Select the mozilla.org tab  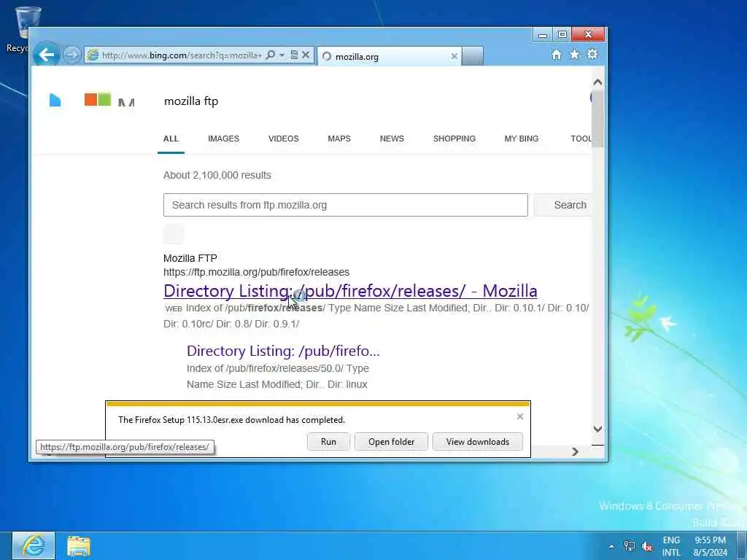coord(388,56)
